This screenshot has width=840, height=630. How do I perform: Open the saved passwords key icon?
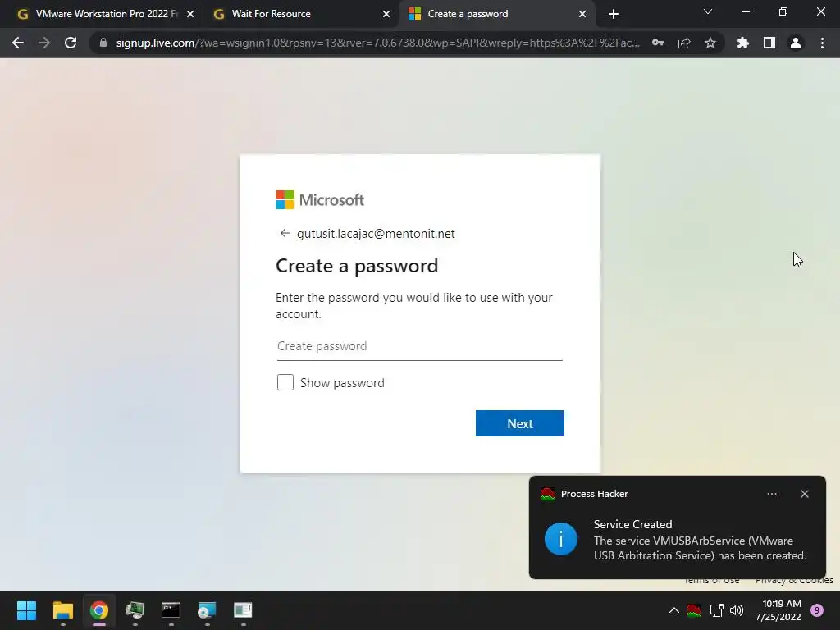pos(658,43)
